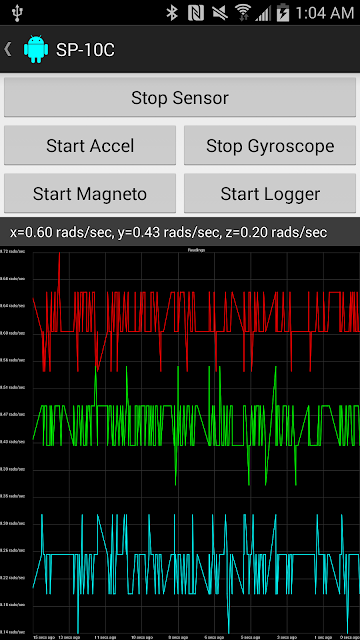Toggle Start Accel button

tap(90, 145)
